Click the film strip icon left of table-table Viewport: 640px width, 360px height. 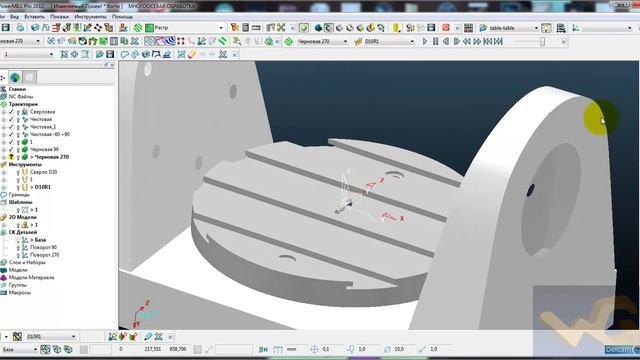pos(469,28)
